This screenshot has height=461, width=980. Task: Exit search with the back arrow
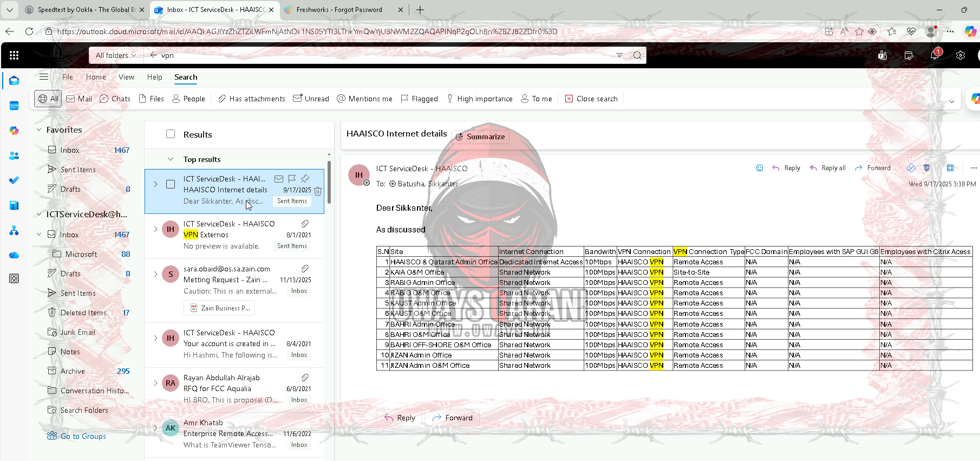tap(154, 55)
